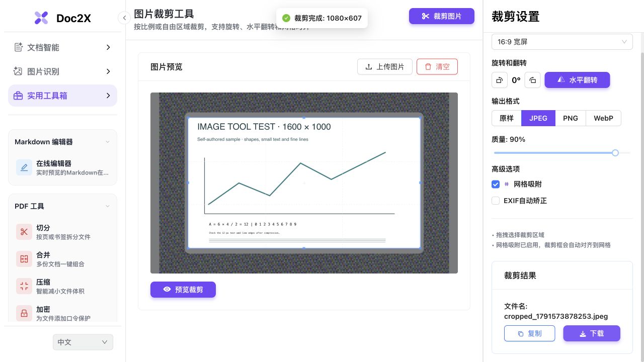
Task: Click the 清空 button
Action: 437,67
